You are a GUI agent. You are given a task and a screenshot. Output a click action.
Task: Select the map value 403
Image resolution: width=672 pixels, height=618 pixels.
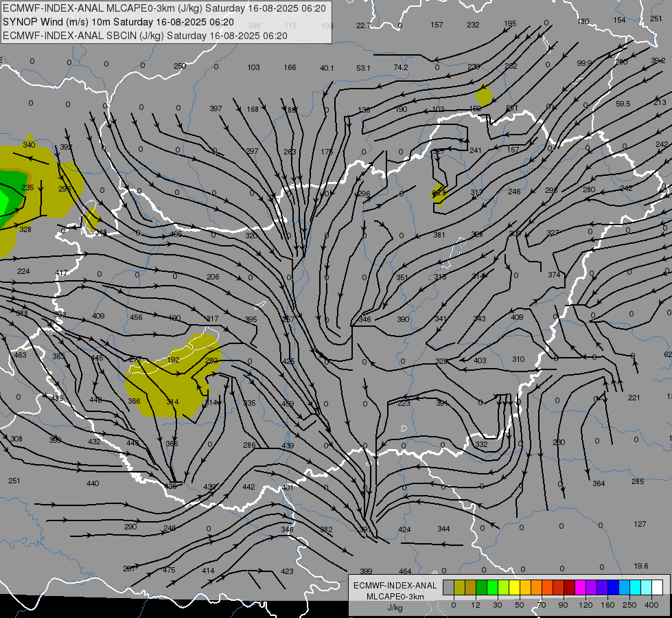click(480, 360)
